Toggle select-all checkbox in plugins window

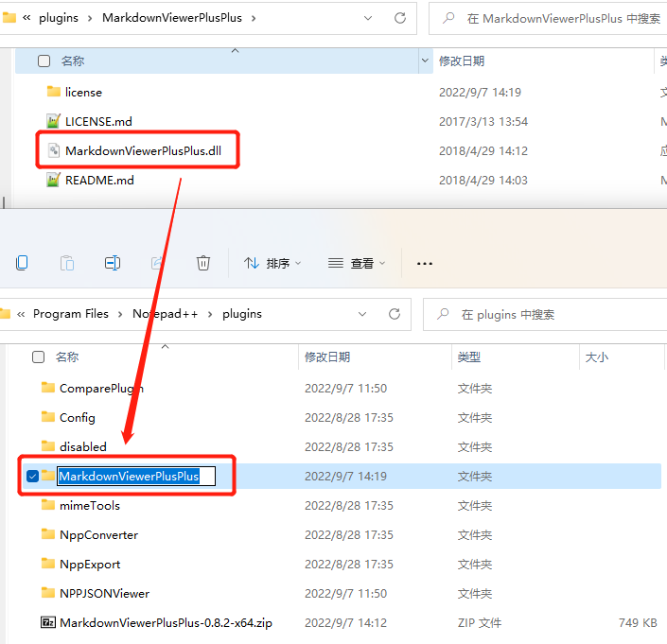[x=38, y=357]
